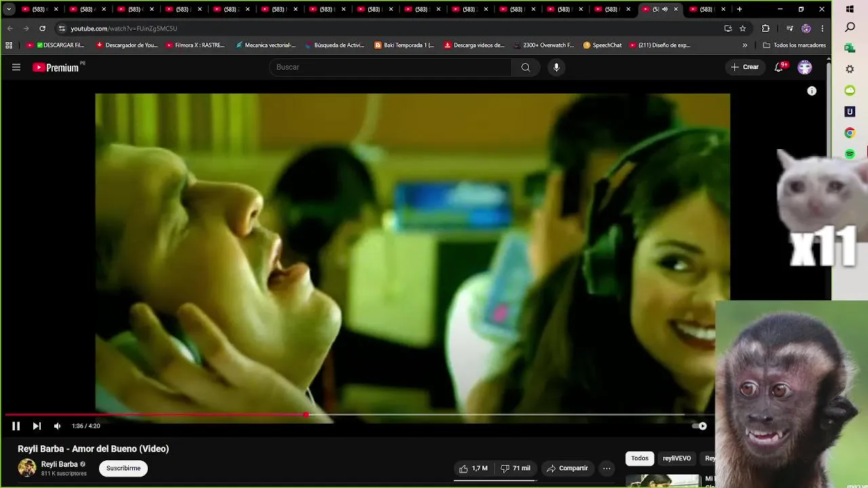
Task: Open (211) Diseño de exp... bookmark
Action: 660,45
